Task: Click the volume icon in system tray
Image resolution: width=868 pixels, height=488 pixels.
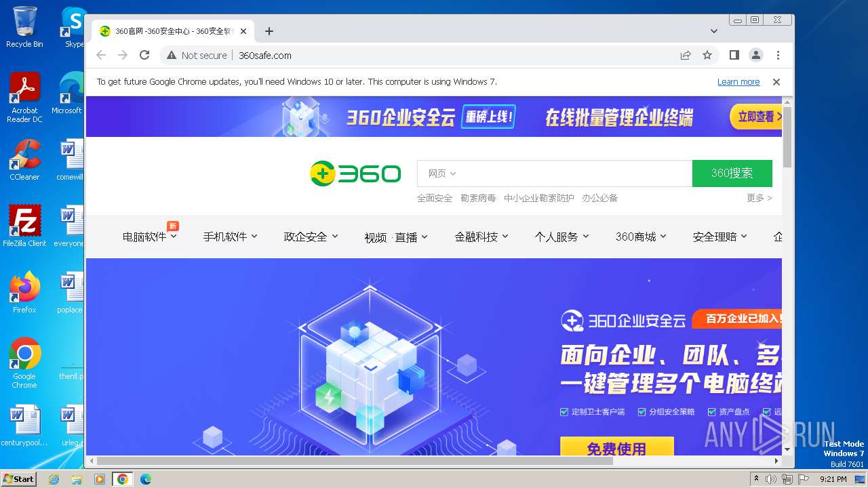Action: pos(771,479)
